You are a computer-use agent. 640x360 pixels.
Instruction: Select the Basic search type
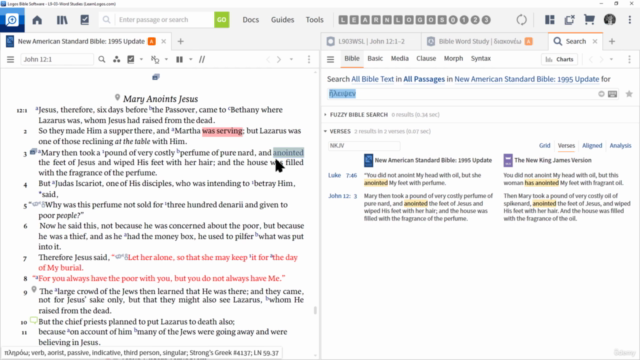tap(375, 59)
